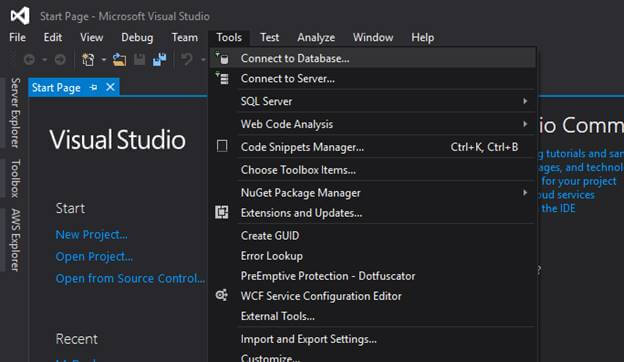
Task: Select Connect to Database menu entry
Action: (x=373, y=58)
